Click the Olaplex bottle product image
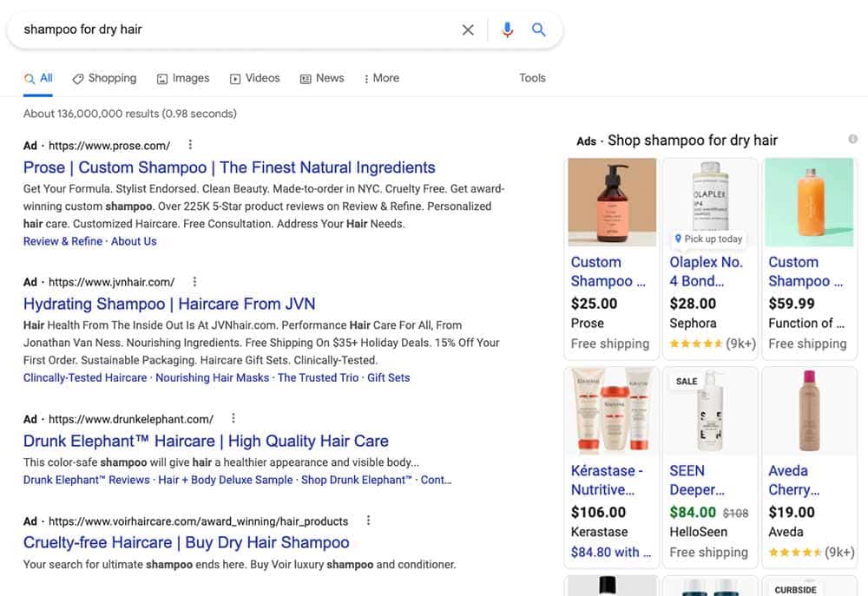Image resolution: width=868 pixels, height=596 pixels. 710,195
